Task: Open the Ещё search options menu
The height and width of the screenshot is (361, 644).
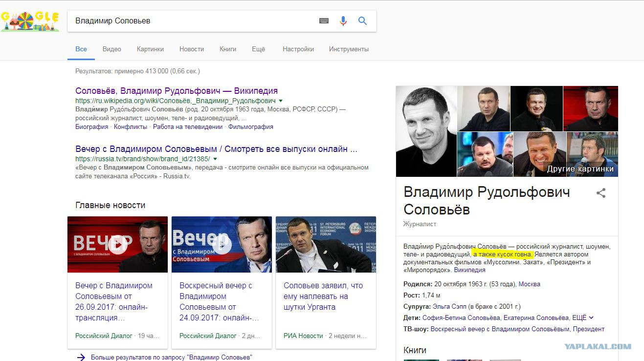Action: tap(258, 49)
